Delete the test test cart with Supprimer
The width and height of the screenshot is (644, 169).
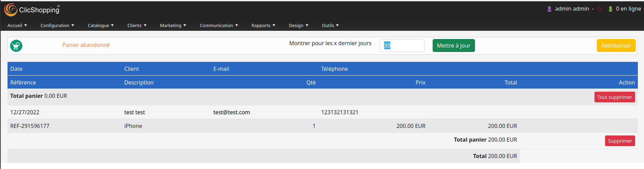coord(620,141)
